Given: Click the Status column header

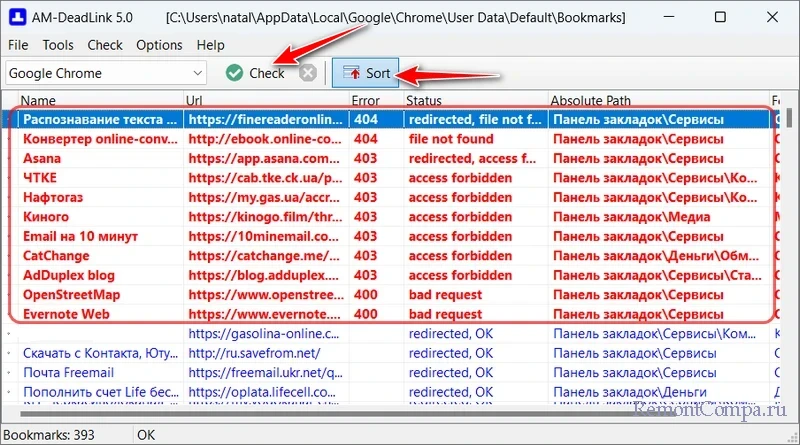Looking at the screenshot, I should (x=424, y=101).
